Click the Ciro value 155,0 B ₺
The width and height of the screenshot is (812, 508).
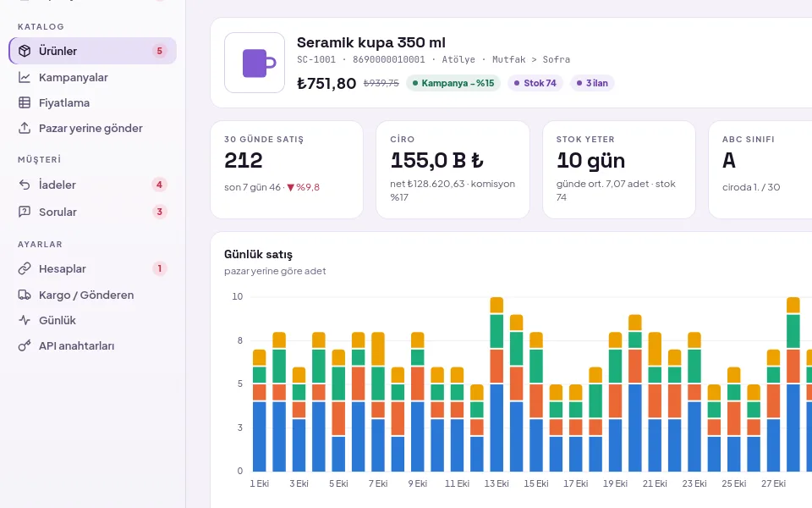[436, 160]
